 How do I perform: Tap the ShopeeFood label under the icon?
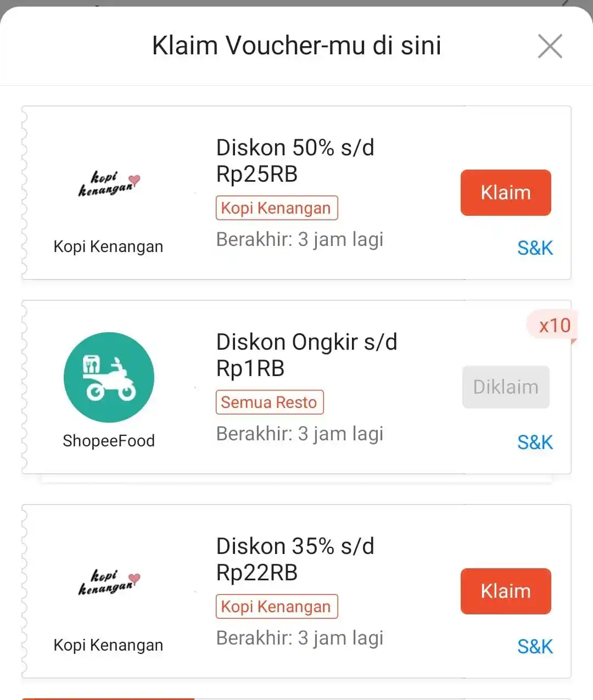pos(109,441)
